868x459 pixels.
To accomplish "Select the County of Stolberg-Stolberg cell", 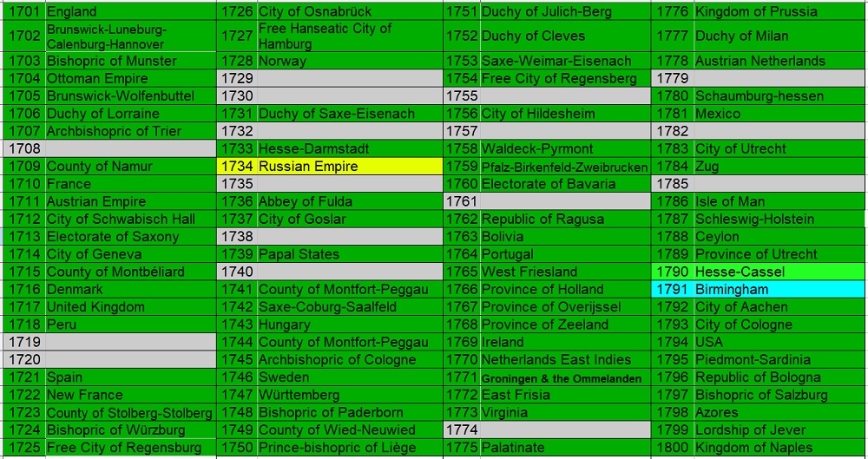I will pyautogui.click(x=131, y=412).
